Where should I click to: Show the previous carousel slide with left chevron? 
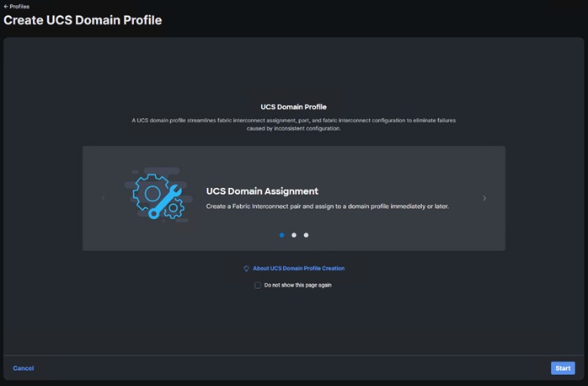click(104, 199)
